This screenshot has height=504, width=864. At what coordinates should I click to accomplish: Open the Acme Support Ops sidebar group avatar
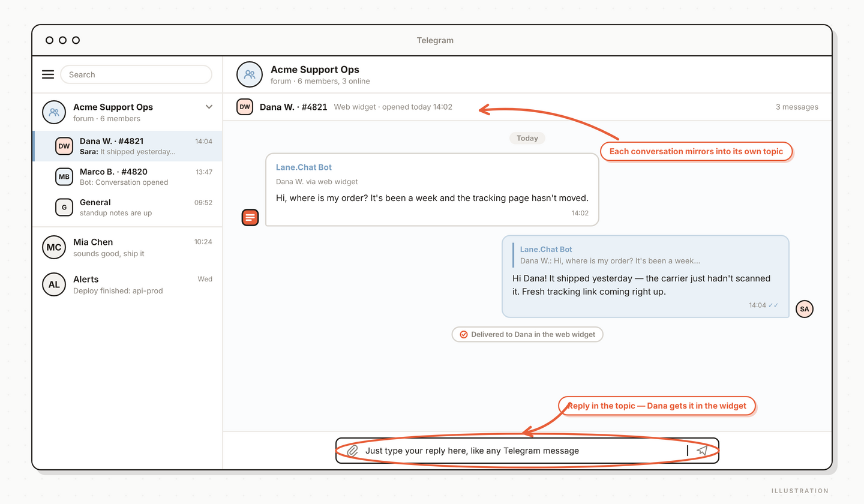[x=54, y=112]
